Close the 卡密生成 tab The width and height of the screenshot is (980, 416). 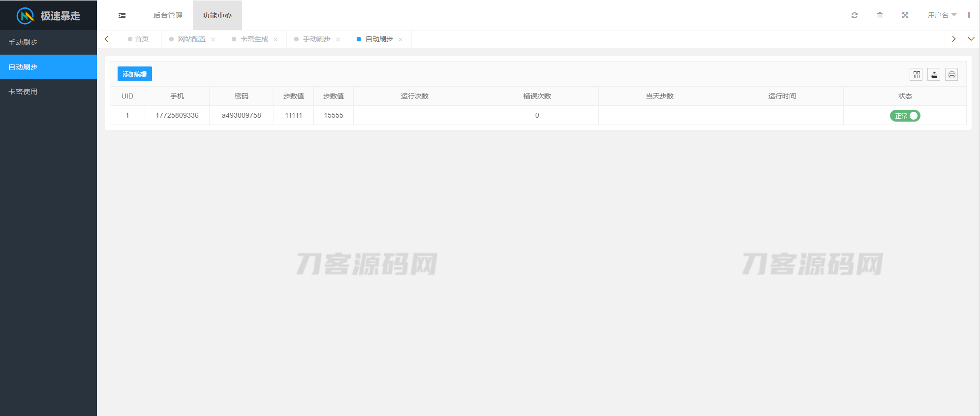pyautogui.click(x=276, y=39)
